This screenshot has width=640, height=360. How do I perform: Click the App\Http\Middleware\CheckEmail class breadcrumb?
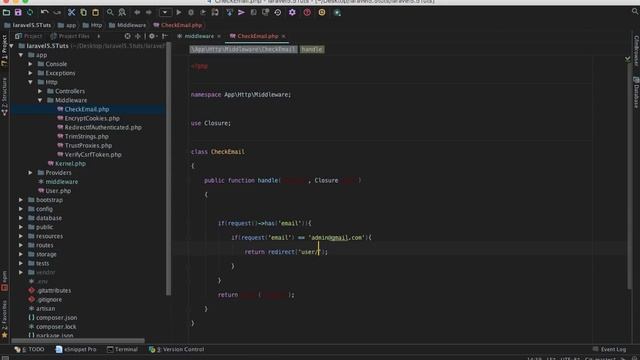click(243, 49)
